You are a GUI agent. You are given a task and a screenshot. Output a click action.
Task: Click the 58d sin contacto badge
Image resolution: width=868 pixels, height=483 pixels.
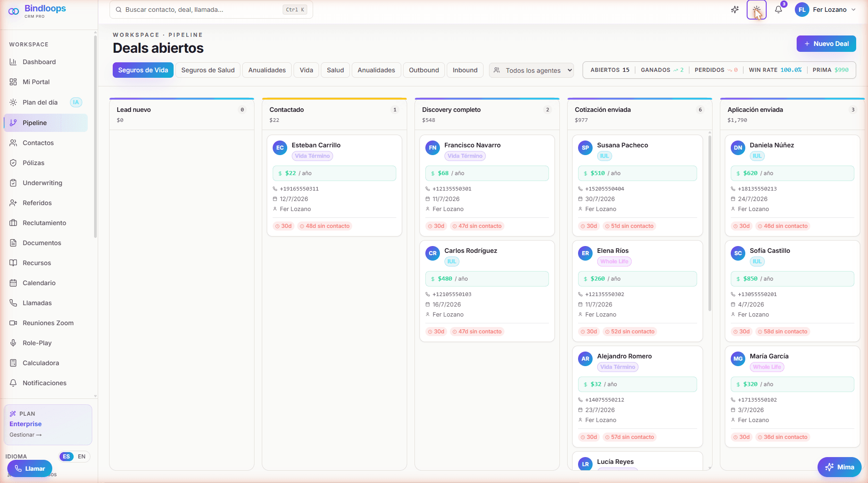pos(783,332)
